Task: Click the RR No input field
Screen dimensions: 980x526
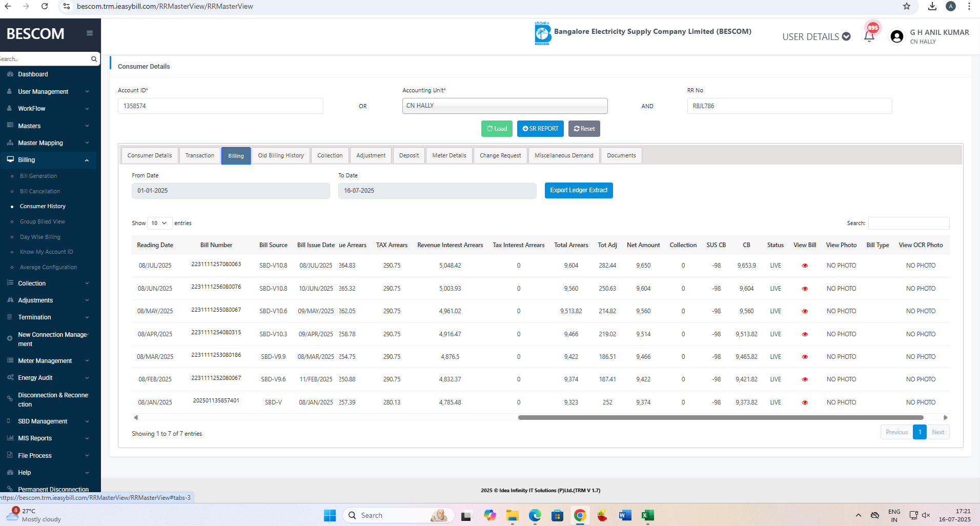Action: pos(789,106)
